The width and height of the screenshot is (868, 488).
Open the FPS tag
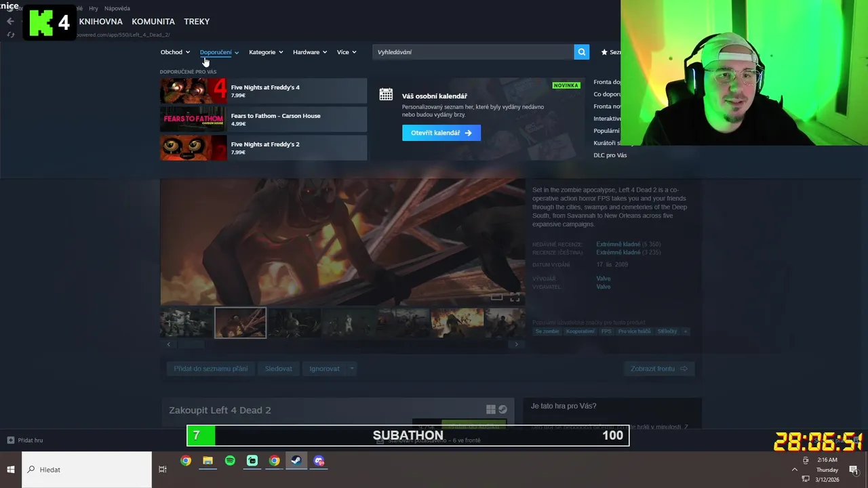point(606,331)
